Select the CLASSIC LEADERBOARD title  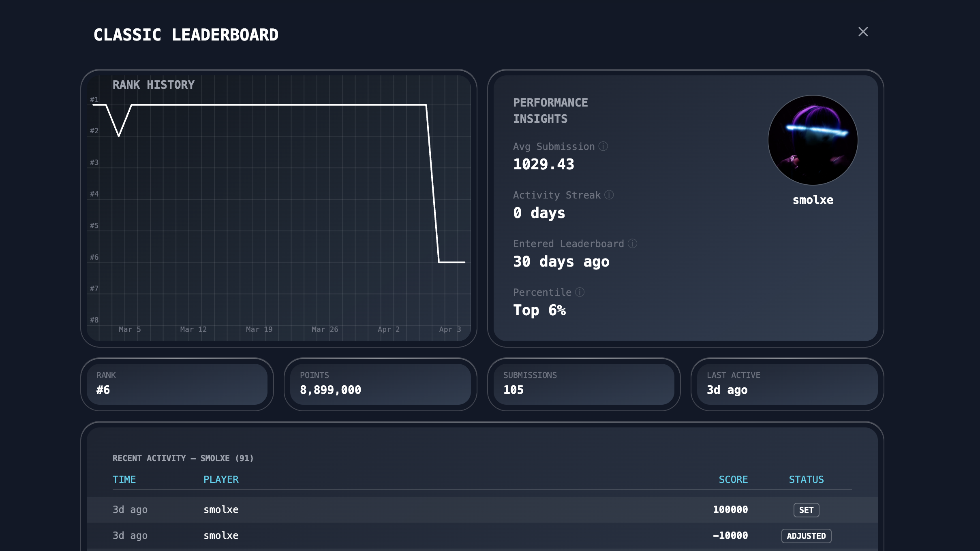point(186,34)
